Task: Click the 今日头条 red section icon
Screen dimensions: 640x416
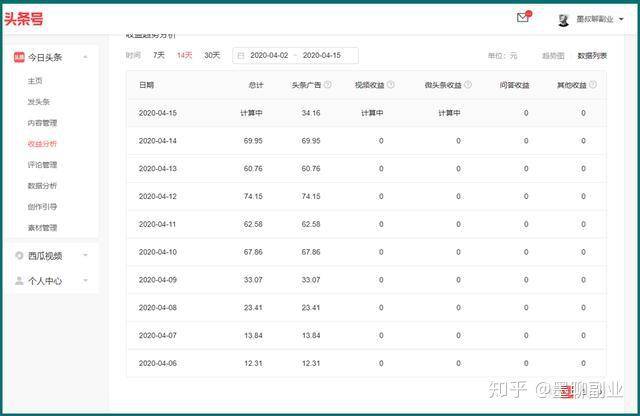Action: pos(19,57)
